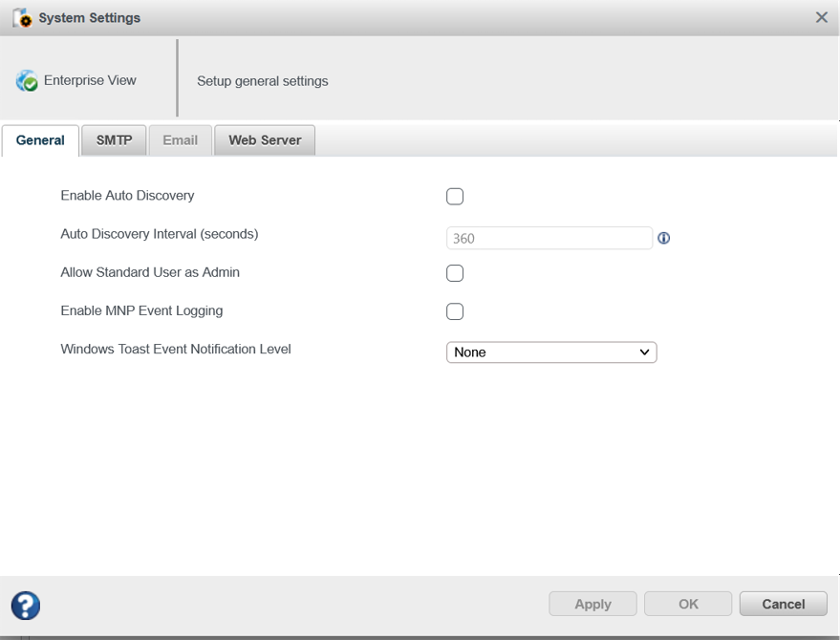
Task: Close the System Settings dialog
Action: 821,17
